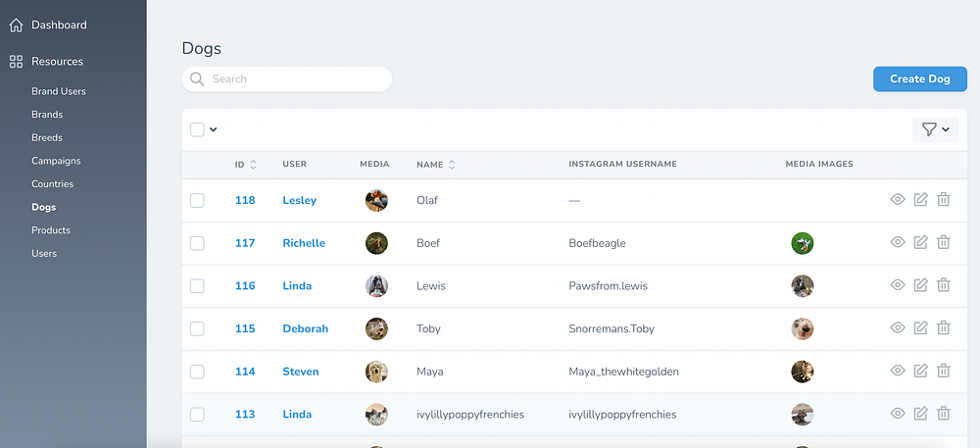View dog ID 113 details

897,414
